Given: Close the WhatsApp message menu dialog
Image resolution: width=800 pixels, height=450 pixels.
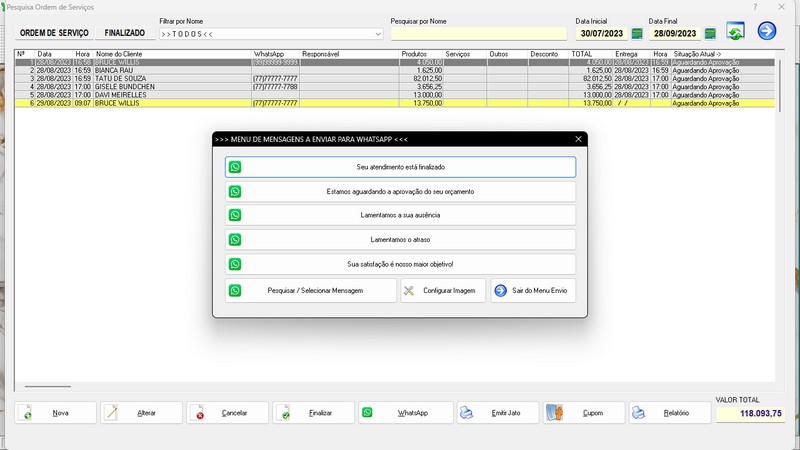Looking at the screenshot, I should tap(578, 139).
